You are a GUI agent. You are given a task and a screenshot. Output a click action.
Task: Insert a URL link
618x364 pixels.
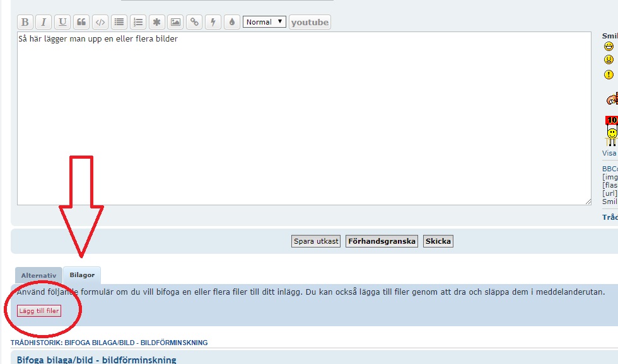[194, 22]
